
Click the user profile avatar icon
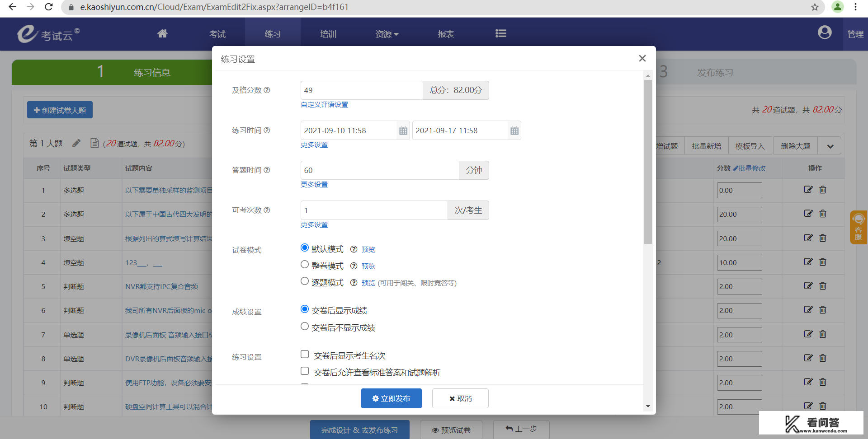tap(825, 33)
